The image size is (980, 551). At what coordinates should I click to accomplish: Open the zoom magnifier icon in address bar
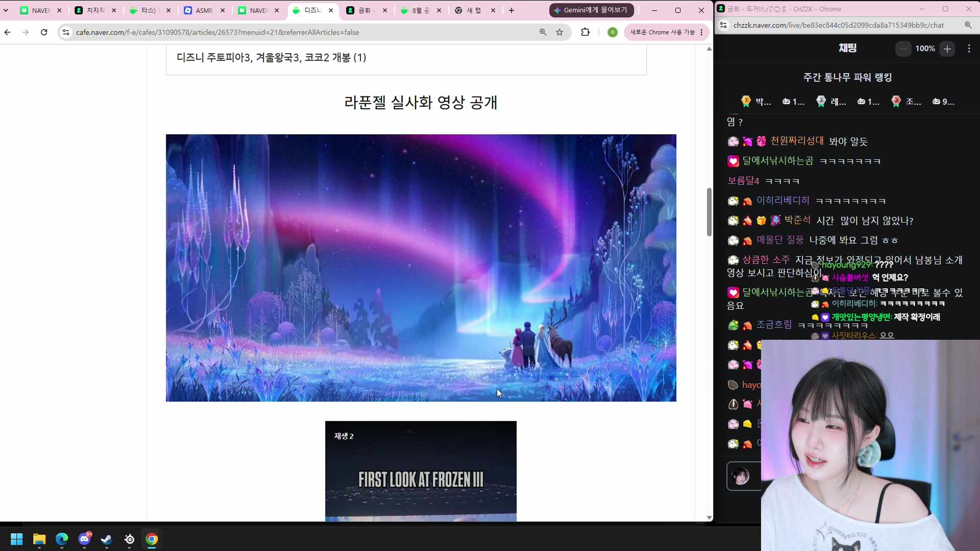point(543,32)
